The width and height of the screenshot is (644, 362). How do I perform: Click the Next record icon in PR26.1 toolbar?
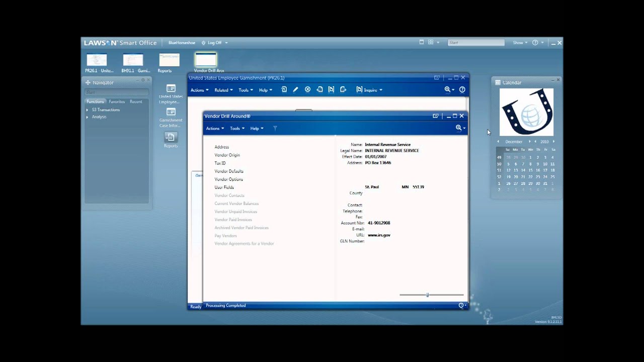343,89
